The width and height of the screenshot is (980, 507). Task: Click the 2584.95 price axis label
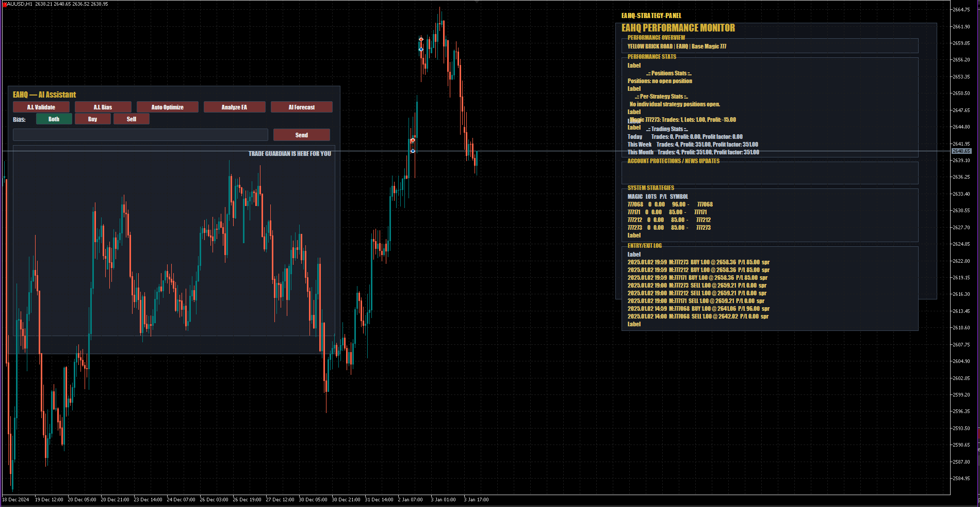tap(961, 479)
